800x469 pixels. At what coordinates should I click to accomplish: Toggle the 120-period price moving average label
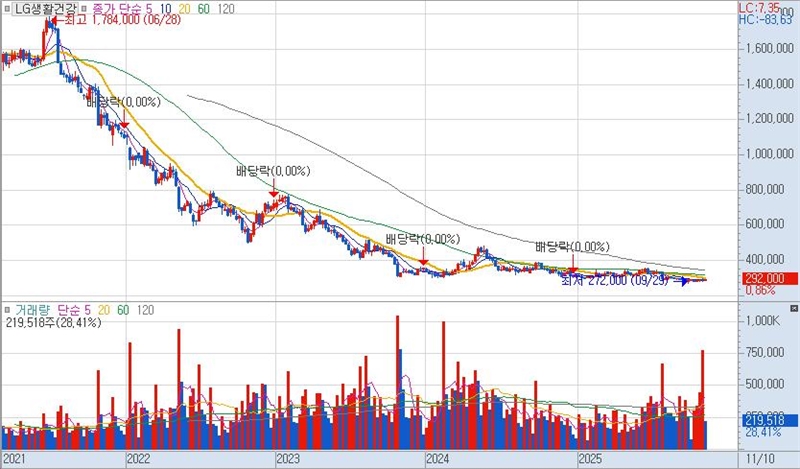pyautogui.click(x=225, y=8)
